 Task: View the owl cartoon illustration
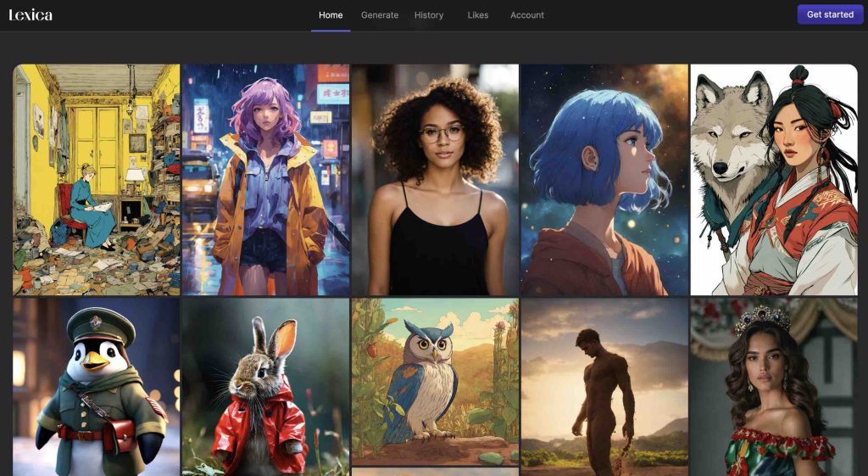435,382
